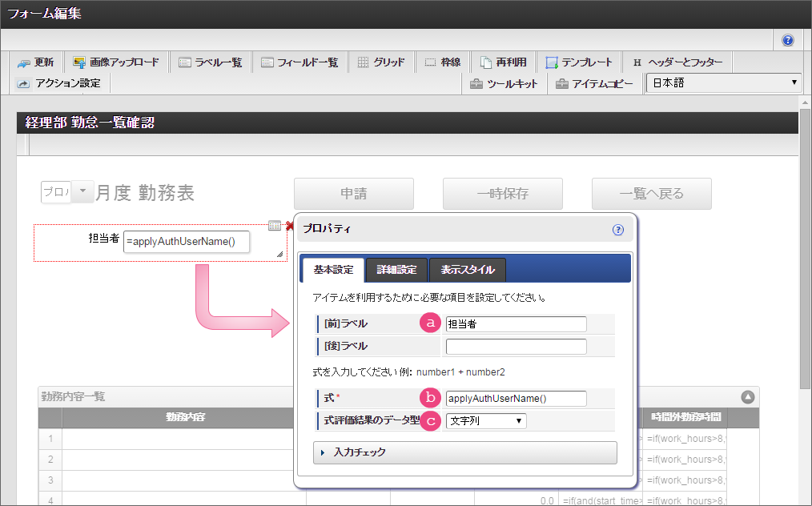Click the 申請 button
Screen dimensions: 812x506
[353, 194]
